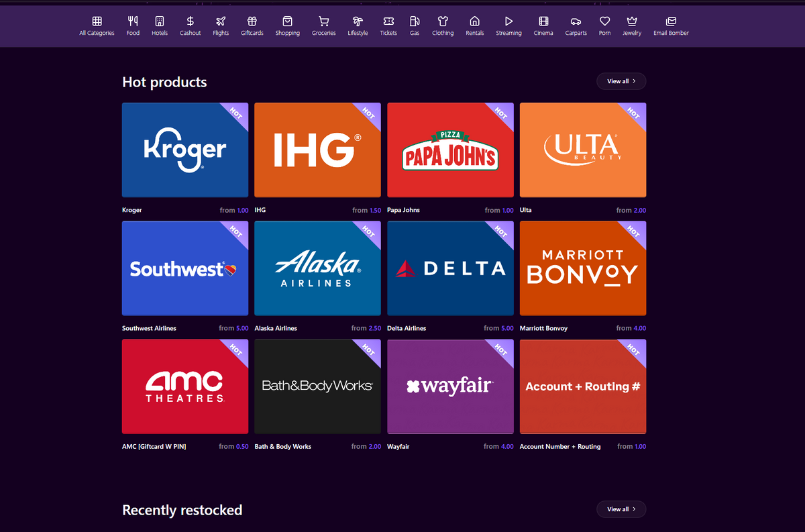Image resolution: width=805 pixels, height=532 pixels.
Task: Click the Ulta product name
Action: 526,210
